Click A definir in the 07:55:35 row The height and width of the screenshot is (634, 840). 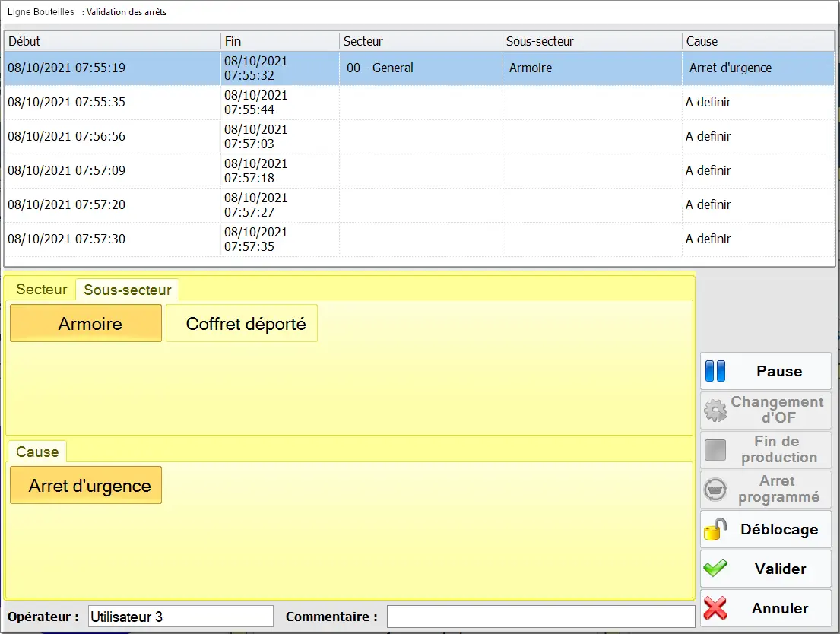click(x=708, y=103)
